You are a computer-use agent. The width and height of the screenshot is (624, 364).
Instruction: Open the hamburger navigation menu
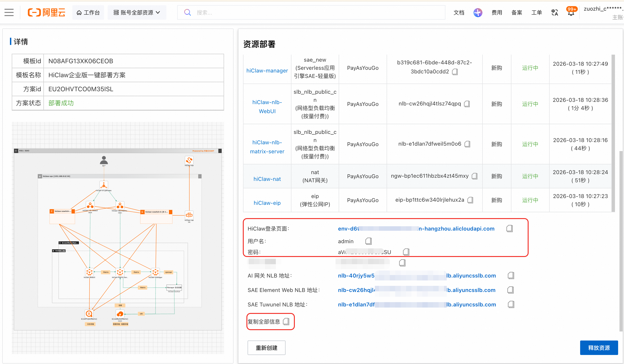[x=9, y=12]
